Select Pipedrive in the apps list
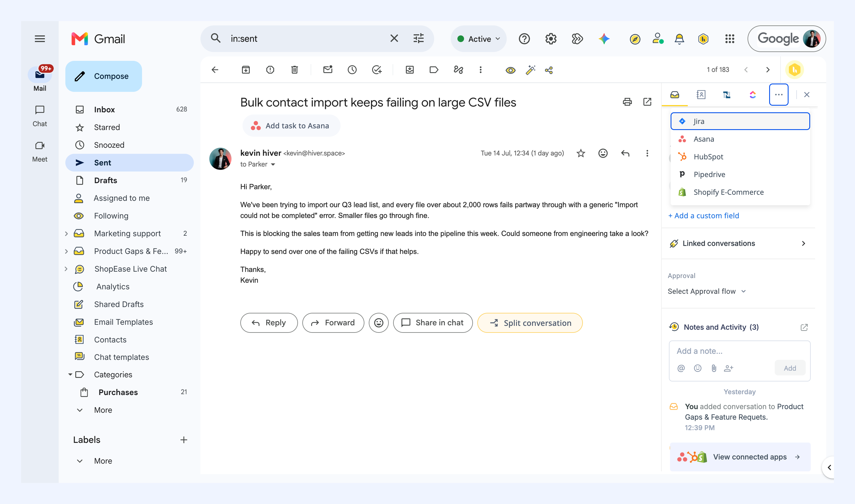 coord(740,175)
